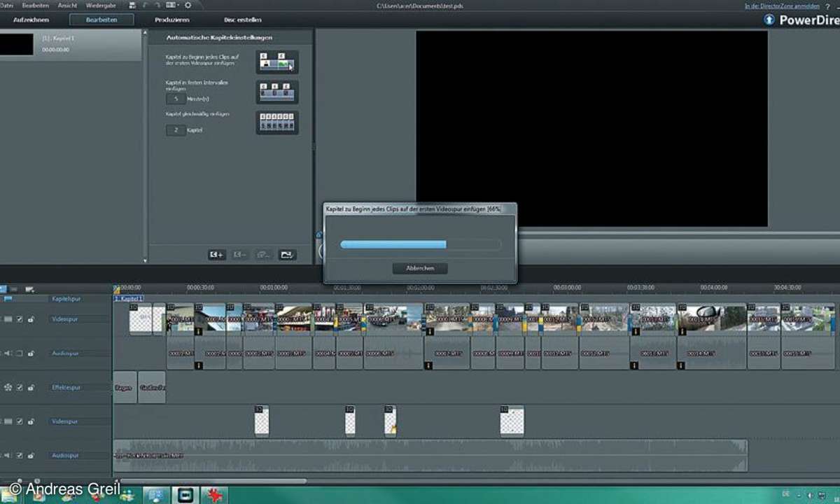
Task: Open the aspect ratio dropdown in top toolbar
Action: coord(174,5)
